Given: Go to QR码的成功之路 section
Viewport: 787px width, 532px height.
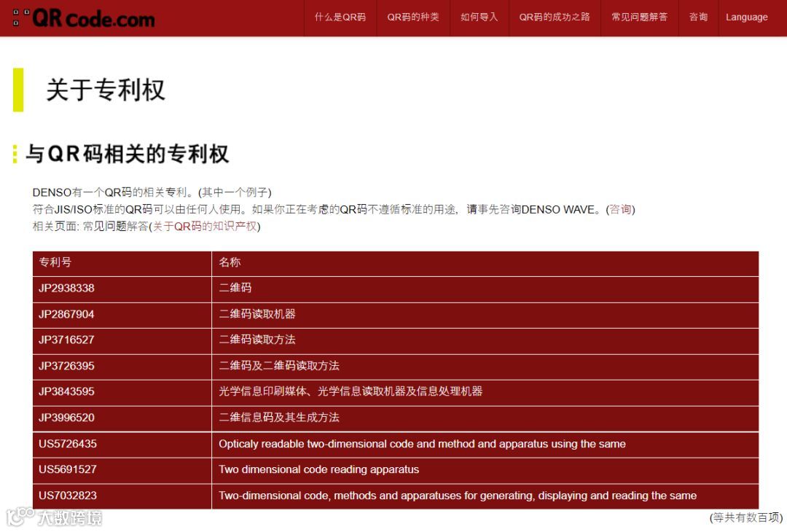Looking at the screenshot, I should [555, 17].
